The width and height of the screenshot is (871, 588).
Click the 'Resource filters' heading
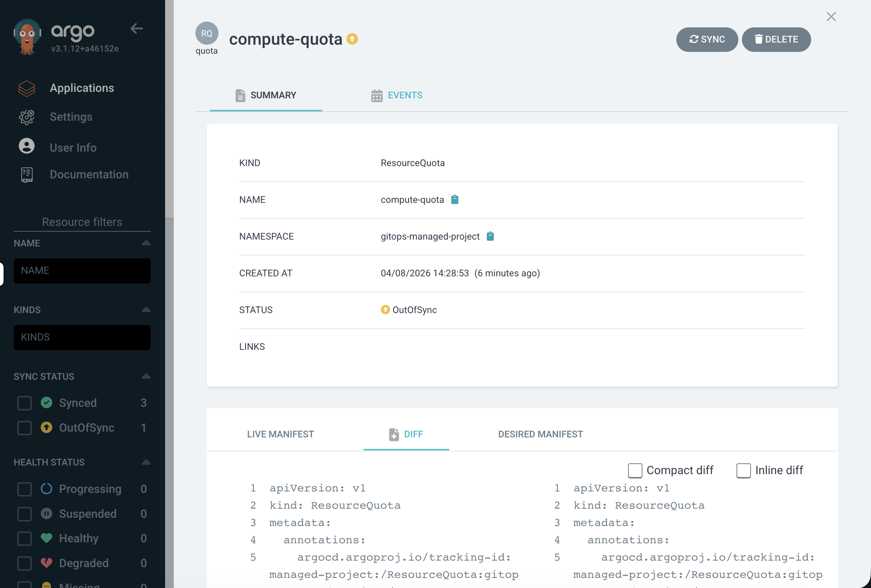pos(82,222)
